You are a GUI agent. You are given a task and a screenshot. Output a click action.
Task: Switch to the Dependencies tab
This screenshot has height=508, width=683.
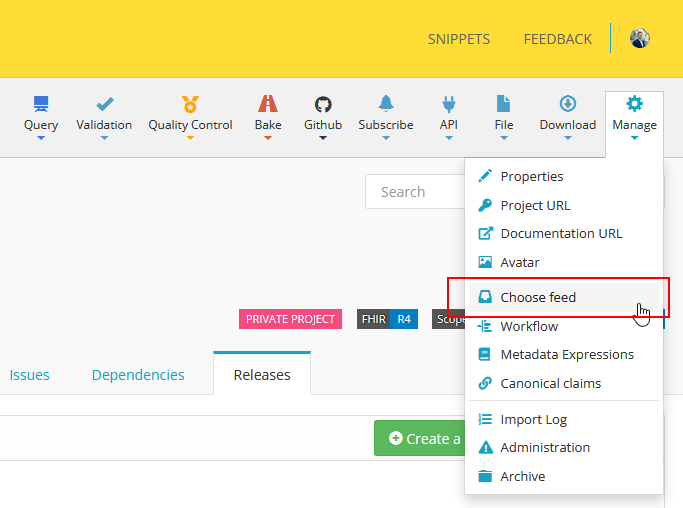coord(138,375)
